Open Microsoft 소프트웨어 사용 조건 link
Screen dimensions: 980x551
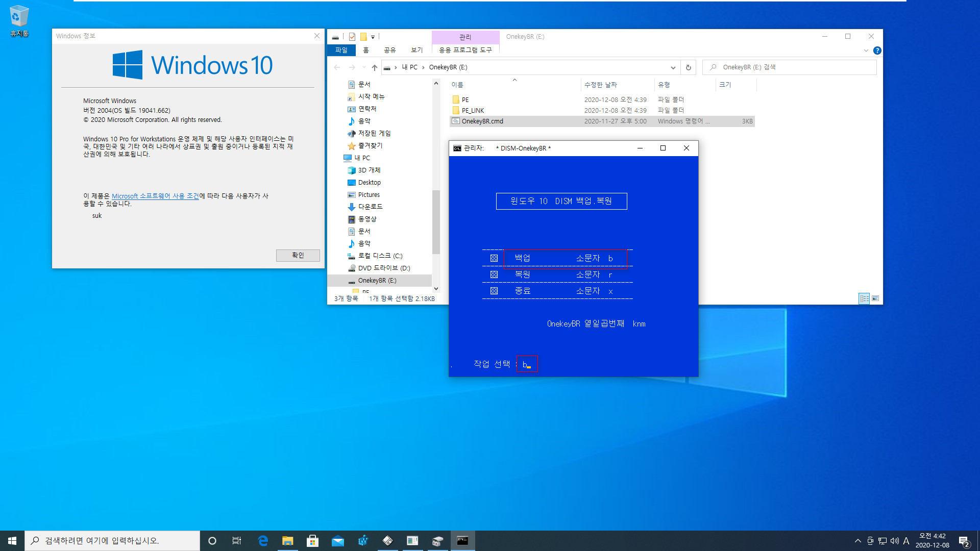(x=155, y=196)
